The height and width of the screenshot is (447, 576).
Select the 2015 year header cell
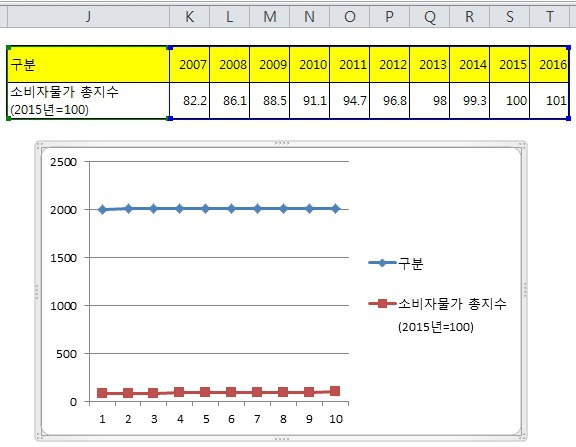coord(510,65)
